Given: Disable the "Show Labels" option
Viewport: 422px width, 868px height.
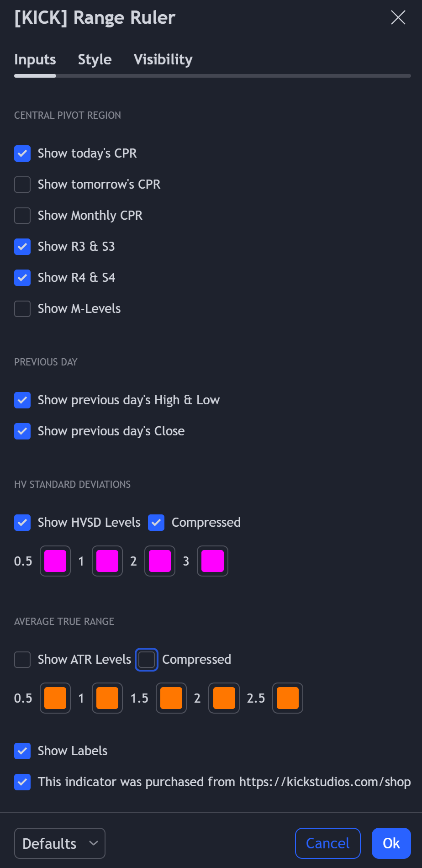Looking at the screenshot, I should coord(22,751).
